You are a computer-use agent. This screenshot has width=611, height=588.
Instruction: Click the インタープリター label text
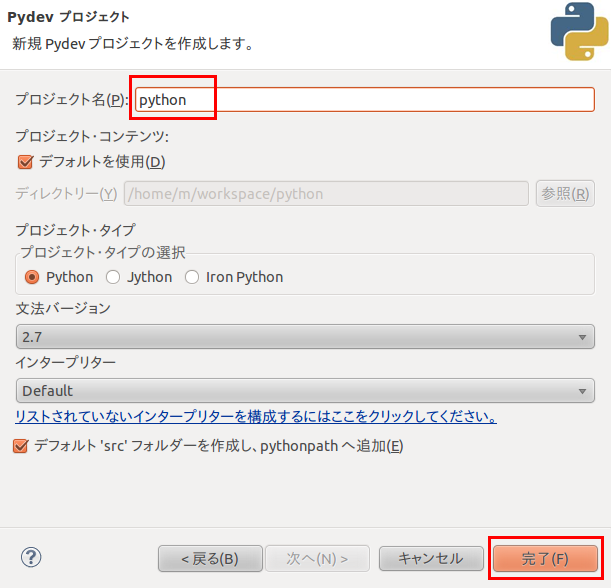click(x=65, y=362)
